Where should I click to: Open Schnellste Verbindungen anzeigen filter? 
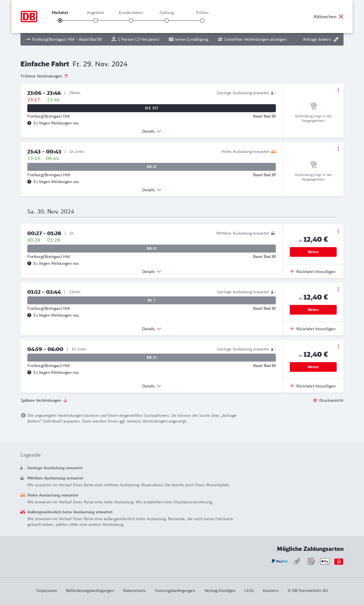coord(252,39)
